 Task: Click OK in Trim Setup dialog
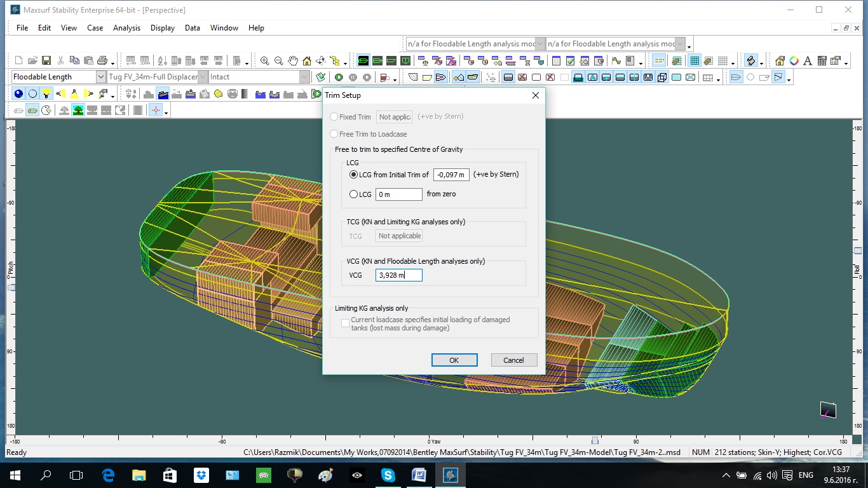[x=454, y=360]
